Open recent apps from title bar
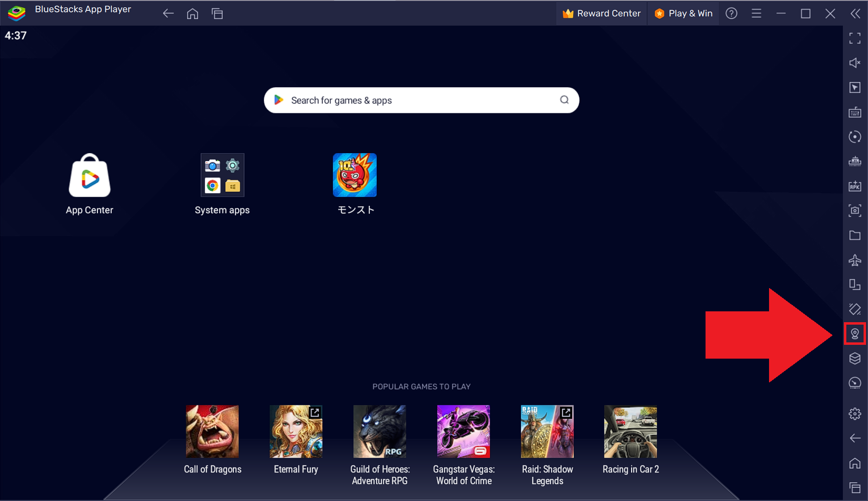The height and width of the screenshot is (501, 868). tap(217, 13)
